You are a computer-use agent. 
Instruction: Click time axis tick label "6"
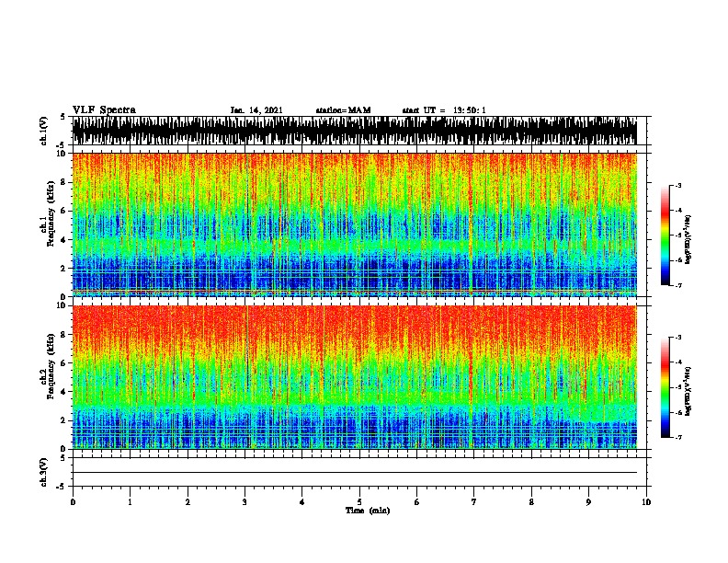coord(416,502)
